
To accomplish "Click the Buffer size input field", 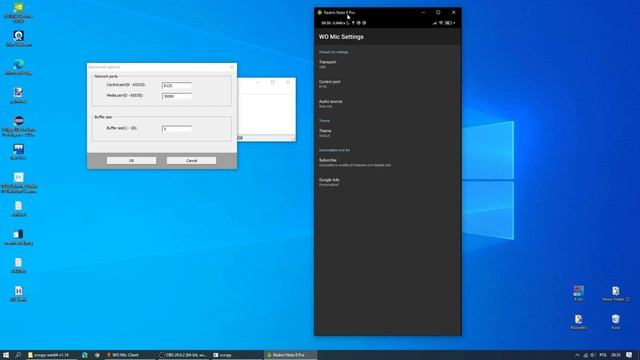I will (177, 129).
